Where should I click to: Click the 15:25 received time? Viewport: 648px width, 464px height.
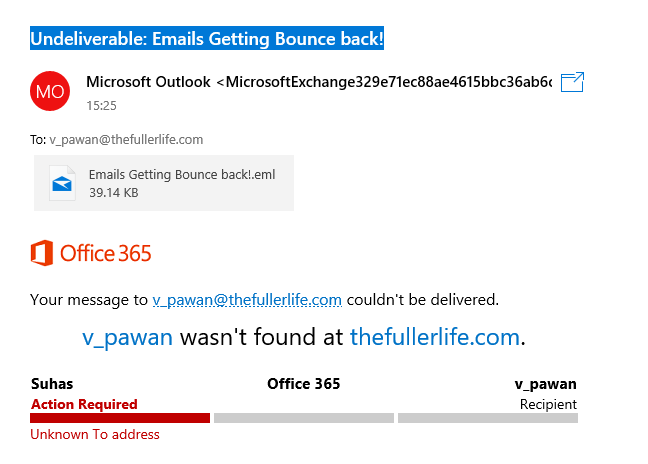[x=102, y=104]
